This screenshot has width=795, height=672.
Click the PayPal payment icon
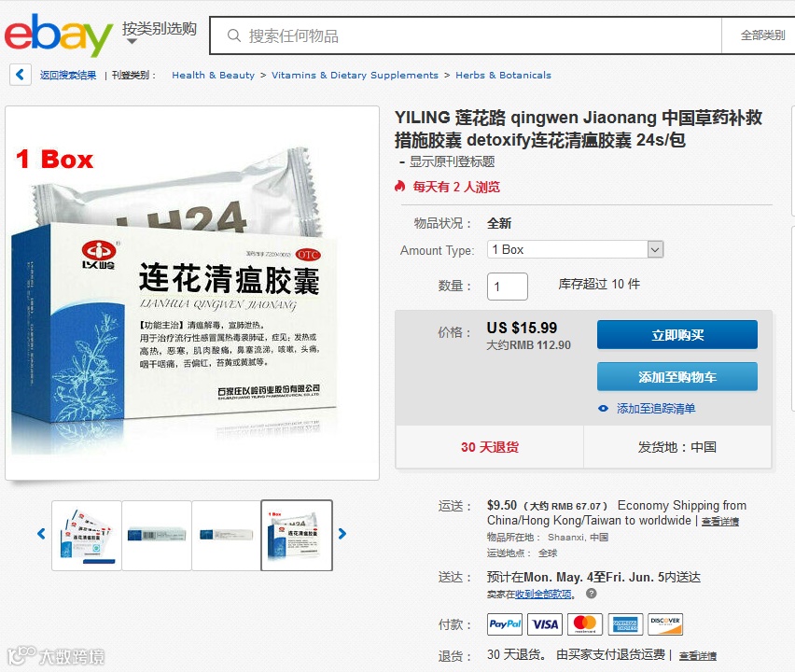tap(505, 624)
